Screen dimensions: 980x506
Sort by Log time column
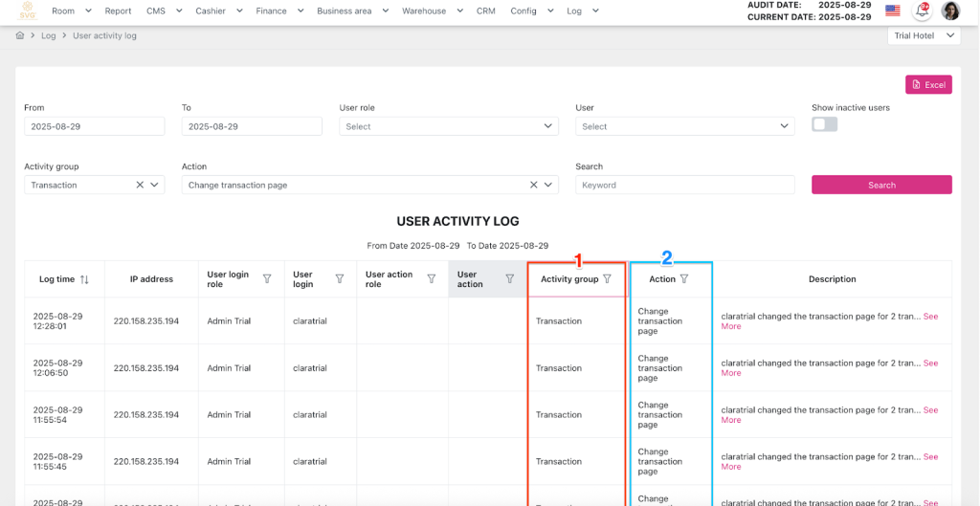84,279
